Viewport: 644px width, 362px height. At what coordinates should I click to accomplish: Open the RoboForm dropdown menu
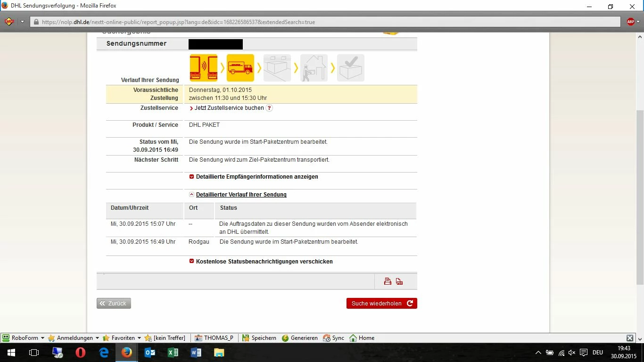tap(23, 338)
